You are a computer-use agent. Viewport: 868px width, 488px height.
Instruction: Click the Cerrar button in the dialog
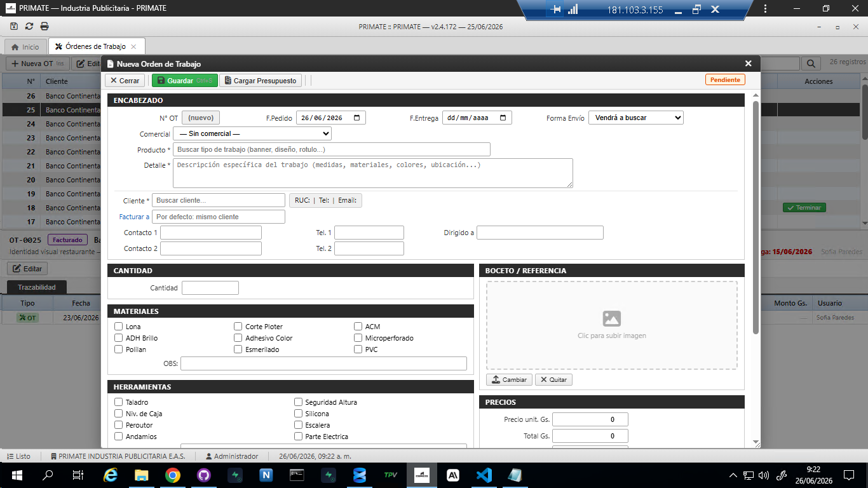coord(125,81)
